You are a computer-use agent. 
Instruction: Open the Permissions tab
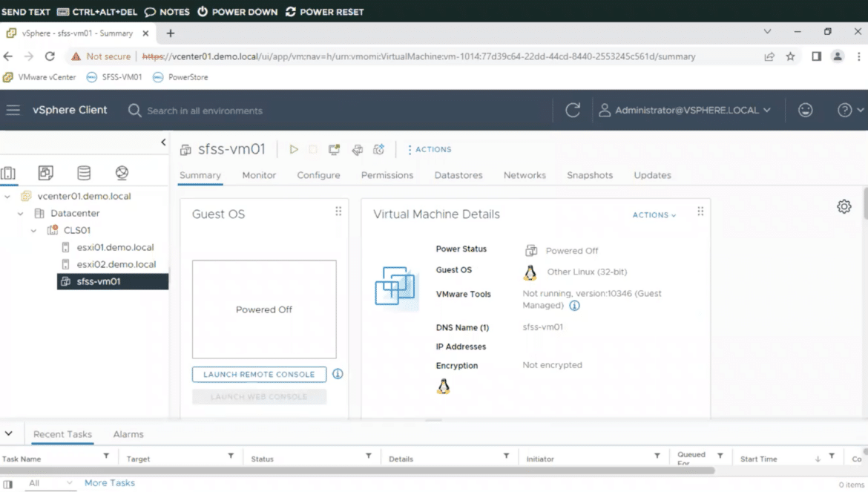[x=387, y=175]
